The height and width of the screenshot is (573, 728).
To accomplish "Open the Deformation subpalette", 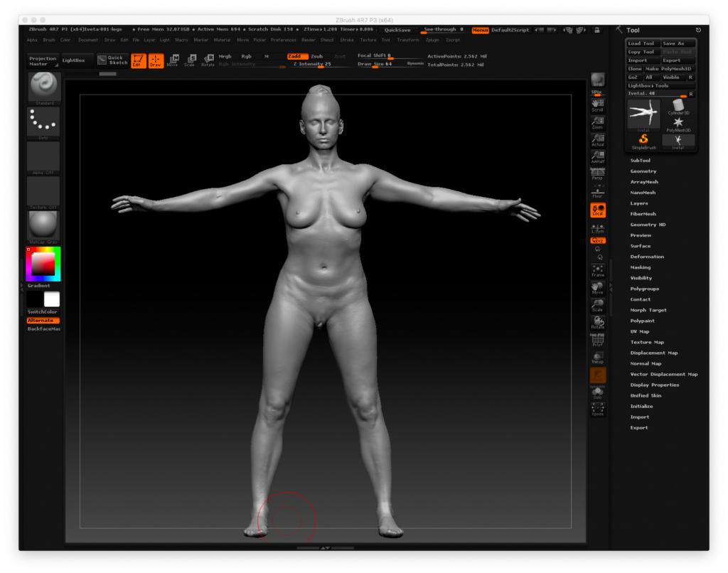I will (647, 257).
